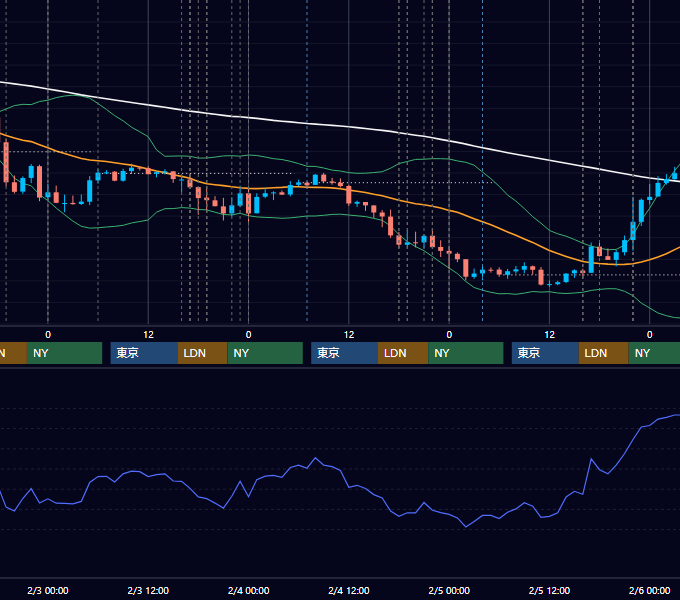Click the hour label 0 under 2/5 candles
The width and height of the screenshot is (680, 600).
click(x=449, y=335)
